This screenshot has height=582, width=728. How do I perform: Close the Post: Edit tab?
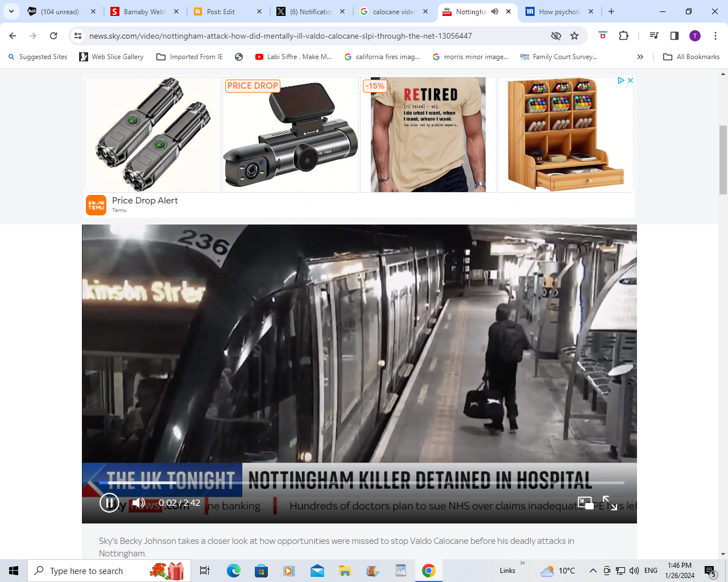[259, 11]
